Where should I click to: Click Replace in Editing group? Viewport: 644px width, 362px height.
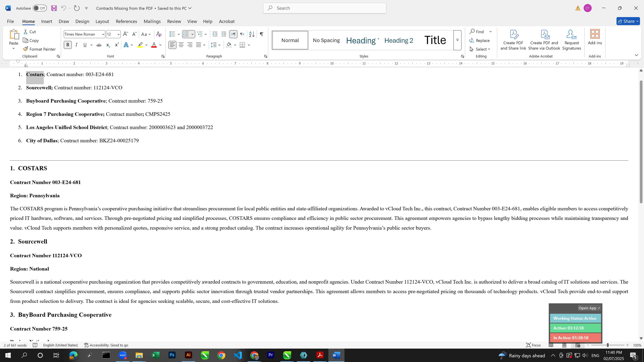(479, 40)
